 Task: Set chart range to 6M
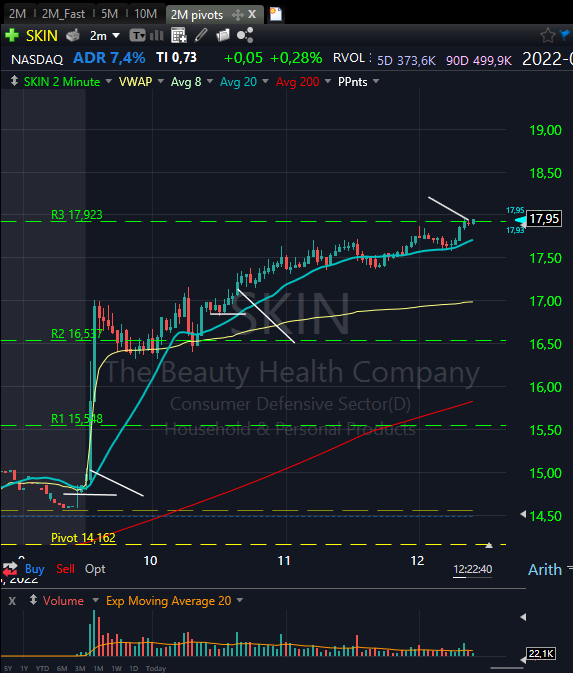click(62, 668)
